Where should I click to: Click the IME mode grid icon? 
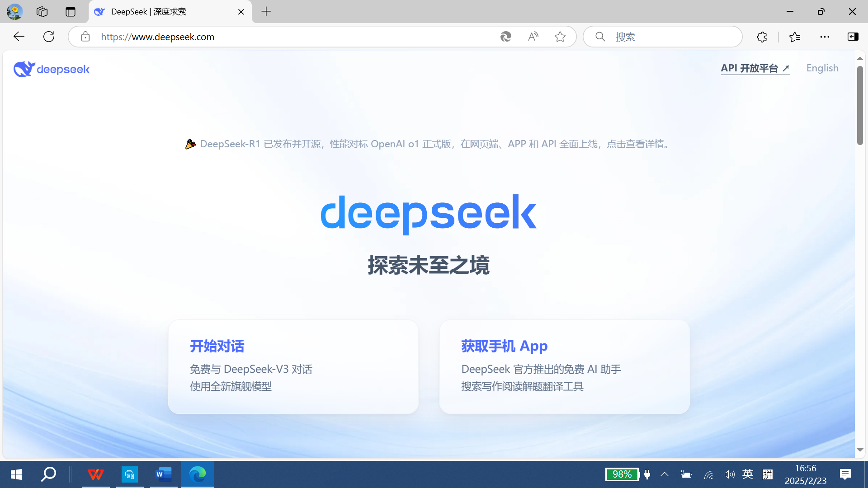[768, 474]
